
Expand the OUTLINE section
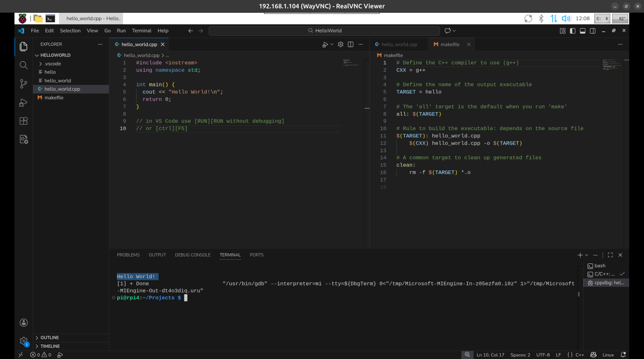50,338
